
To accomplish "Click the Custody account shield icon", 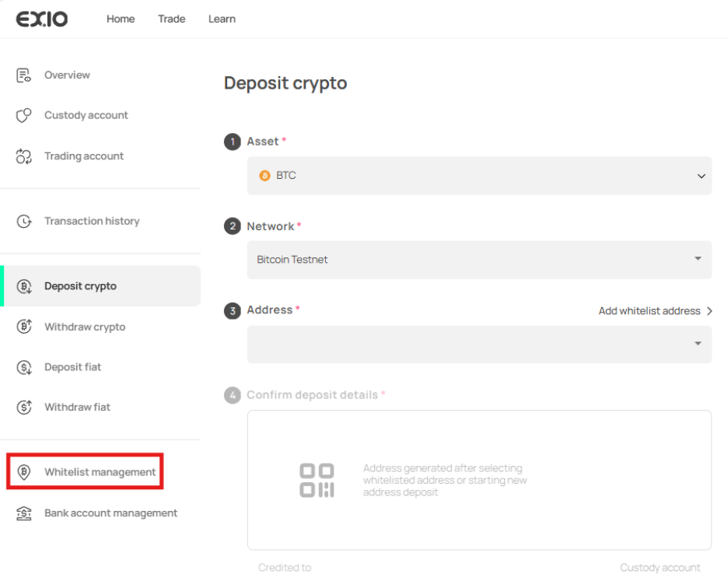I will point(23,116).
